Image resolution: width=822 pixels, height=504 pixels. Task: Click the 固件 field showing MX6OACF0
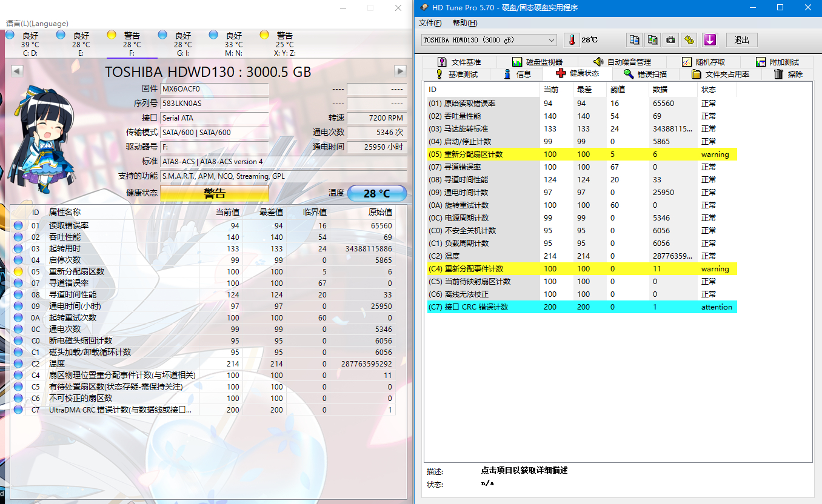click(x=215, y=89)
